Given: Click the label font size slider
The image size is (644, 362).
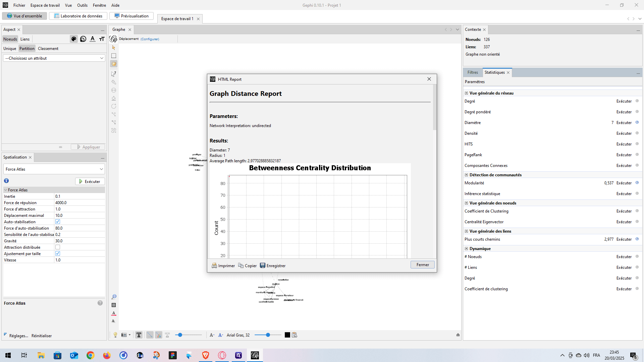Looking at the screenshot, I should tap(268, 335).
